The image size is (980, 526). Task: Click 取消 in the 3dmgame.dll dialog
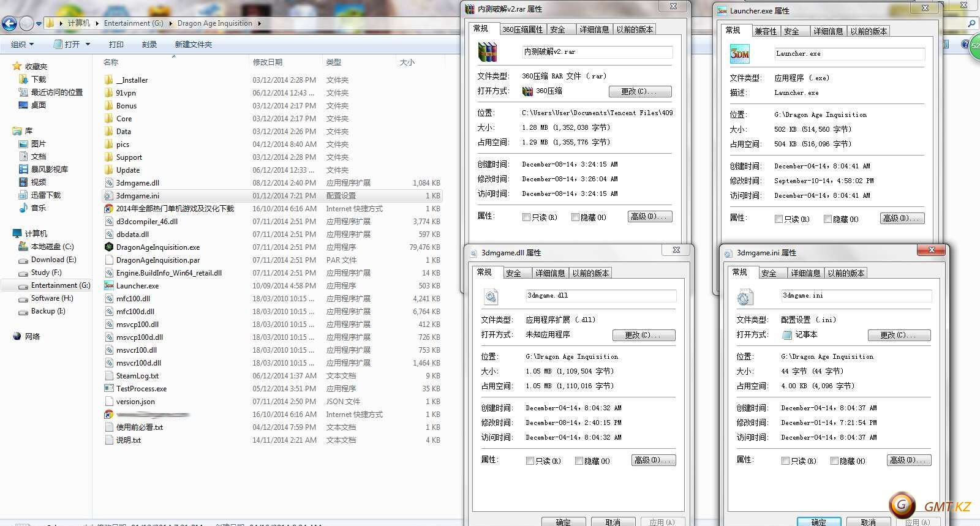coord(613,522)
